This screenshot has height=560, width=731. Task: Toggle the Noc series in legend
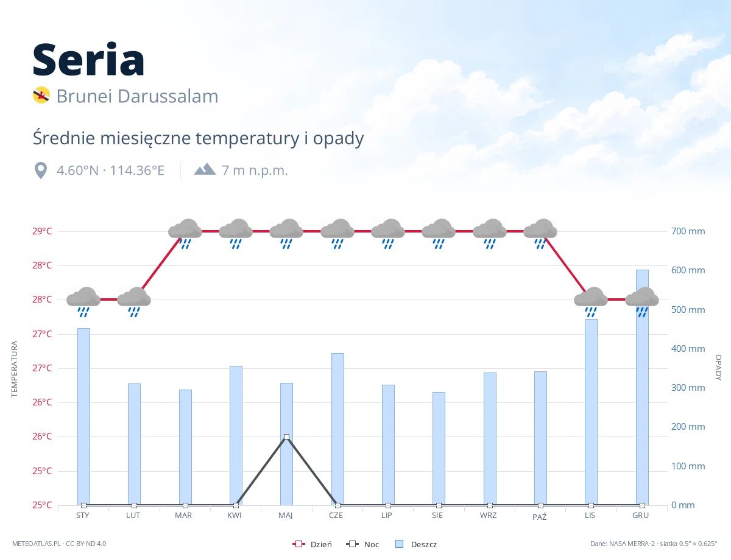(x=362, y=544)
